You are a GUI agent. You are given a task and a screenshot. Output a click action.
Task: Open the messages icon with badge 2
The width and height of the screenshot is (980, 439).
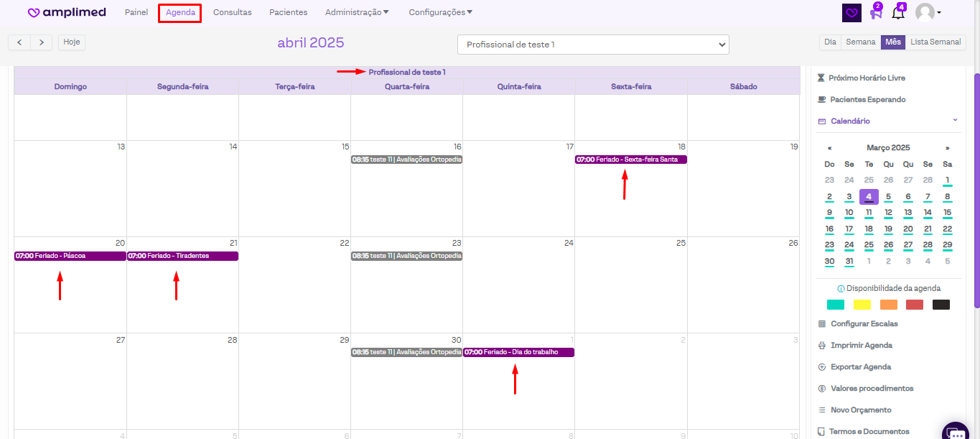pos(875,13)
